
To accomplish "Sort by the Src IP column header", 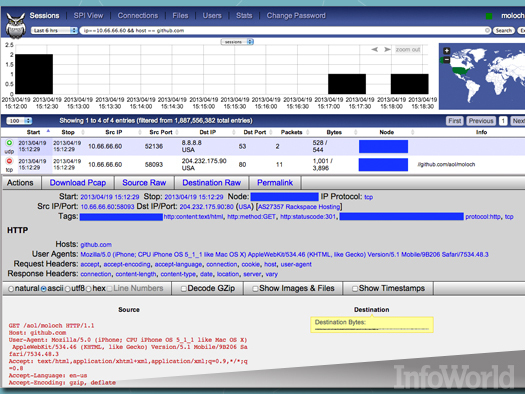I will [114, 132].
